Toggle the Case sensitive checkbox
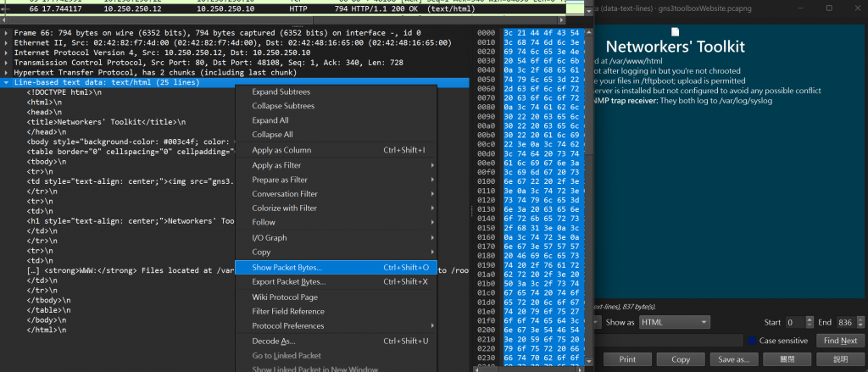 tap(752, 341)
